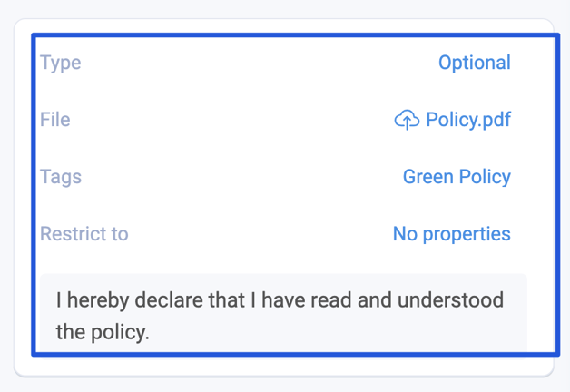This screenshot has width=570, height=392.
Task: Click 'the policy.' text line
Action: pyautogui.click(x=103, y=332)
